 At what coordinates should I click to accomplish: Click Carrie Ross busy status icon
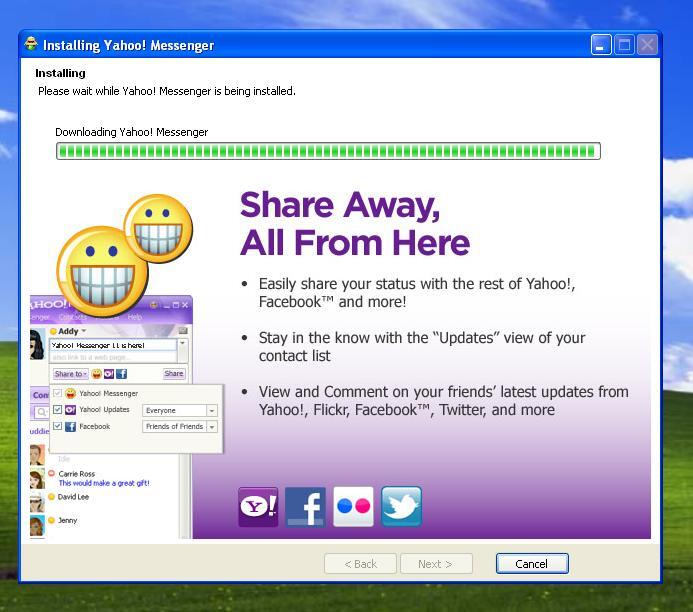52,473
